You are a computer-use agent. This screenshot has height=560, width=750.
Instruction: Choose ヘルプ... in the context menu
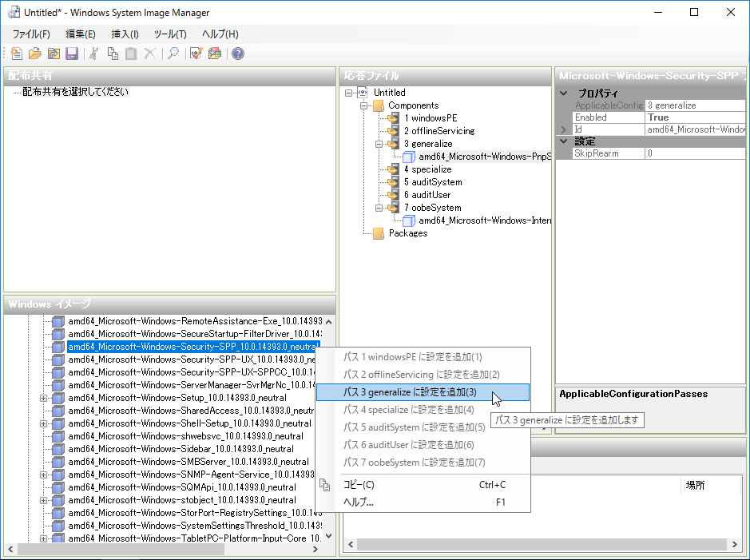click(x=423, y=502)
